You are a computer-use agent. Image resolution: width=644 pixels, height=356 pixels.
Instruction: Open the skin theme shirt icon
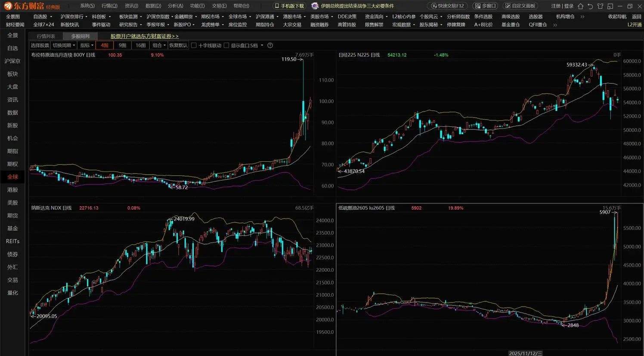(600, 6)
